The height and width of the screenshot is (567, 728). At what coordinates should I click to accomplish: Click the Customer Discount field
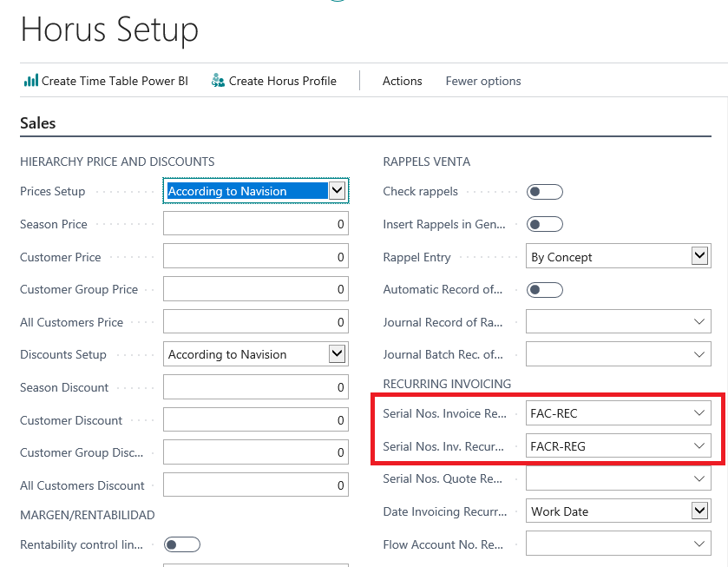[256, 419]
